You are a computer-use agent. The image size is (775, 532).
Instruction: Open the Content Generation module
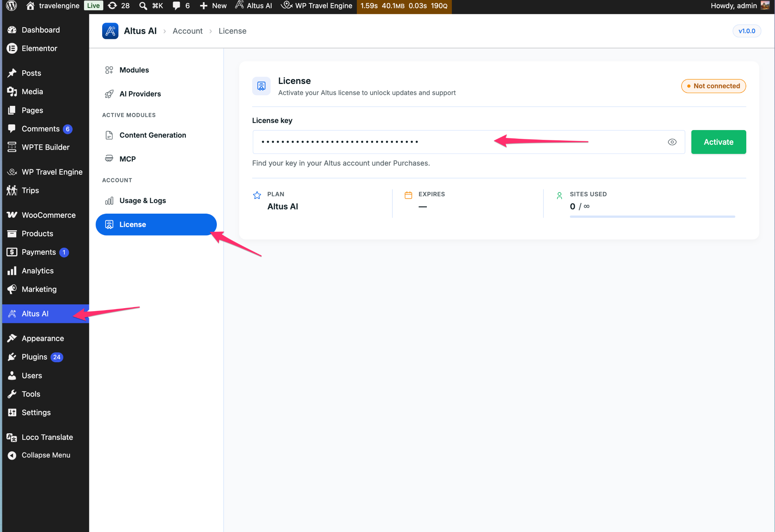click(x=156, y=135)
